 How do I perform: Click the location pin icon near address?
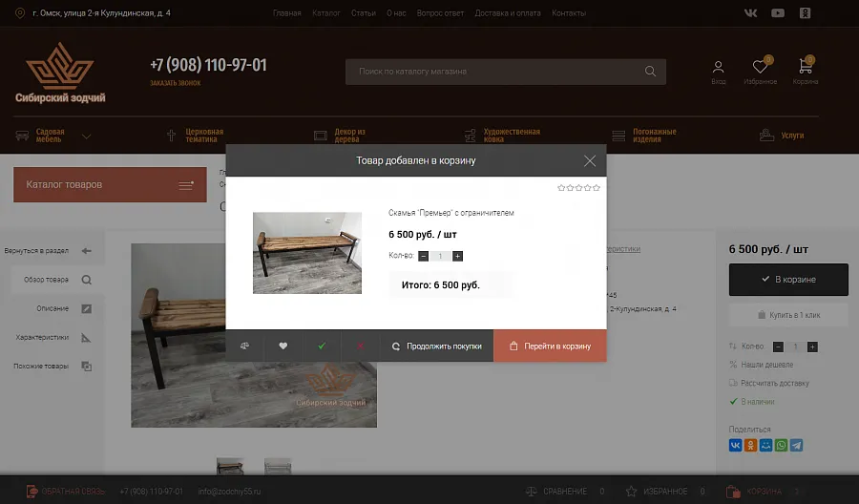pos(20,13)
